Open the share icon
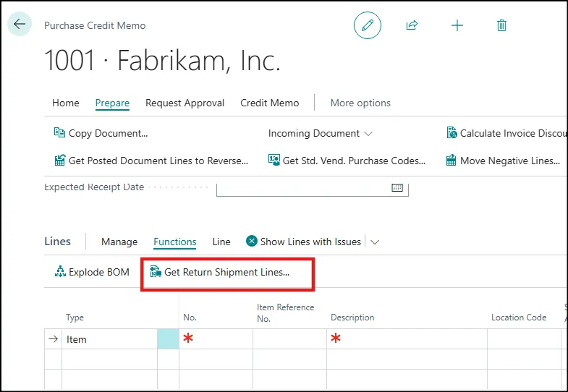Screen dimensions: 568x392 412,25
